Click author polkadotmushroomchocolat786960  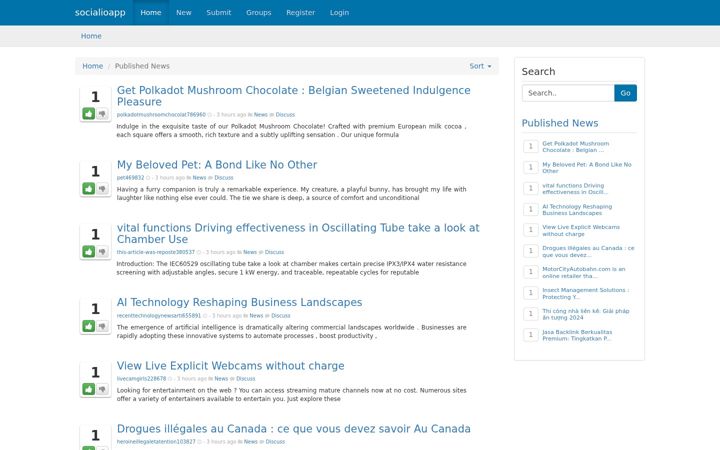[x=161, y=115]
